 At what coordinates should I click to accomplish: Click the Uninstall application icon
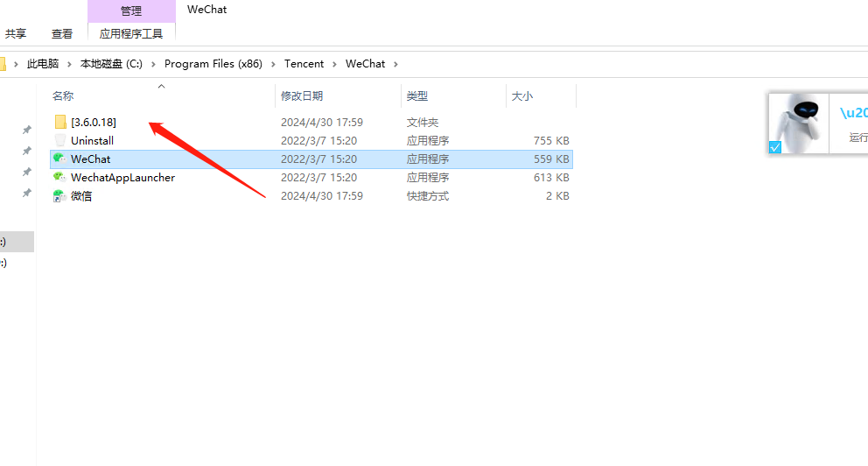(x=60, y=140)
